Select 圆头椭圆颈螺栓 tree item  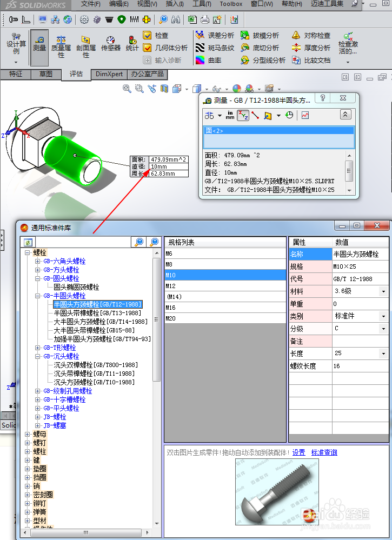[x=76, y=287]
